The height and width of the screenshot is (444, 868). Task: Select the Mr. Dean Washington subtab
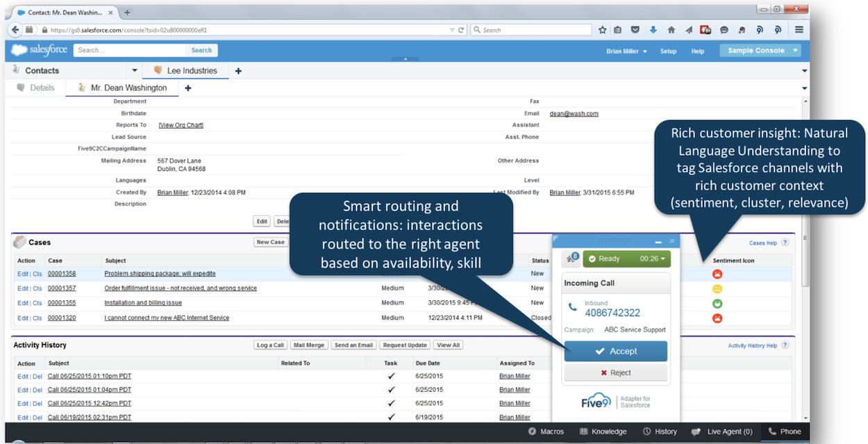pos(122,88)
